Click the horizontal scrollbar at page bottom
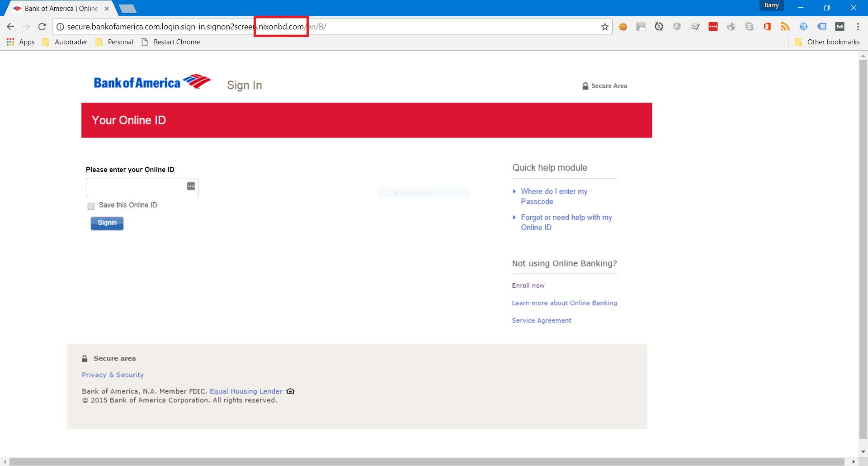Screen dimensions: 868x466 click(427, 462)
